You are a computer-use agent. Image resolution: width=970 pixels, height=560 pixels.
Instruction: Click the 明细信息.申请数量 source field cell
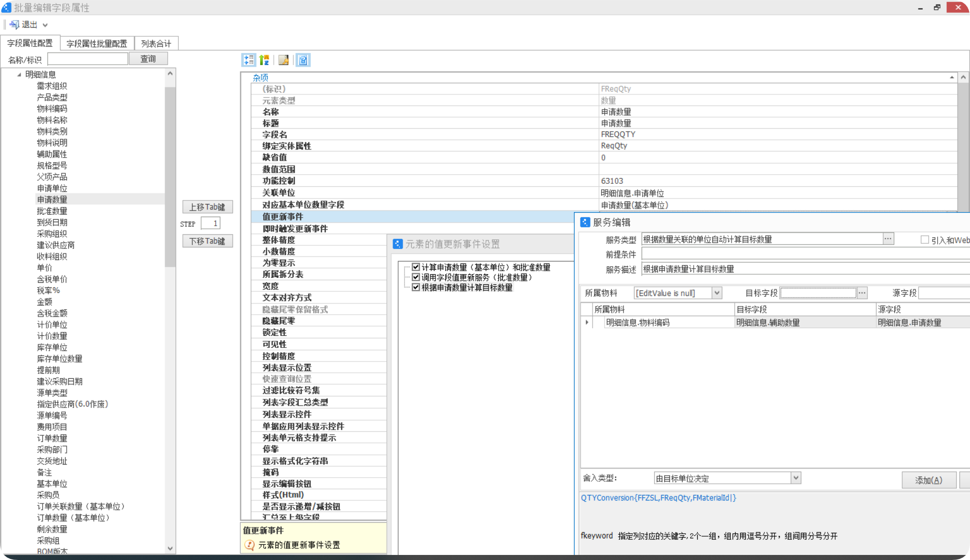point(923,322)
